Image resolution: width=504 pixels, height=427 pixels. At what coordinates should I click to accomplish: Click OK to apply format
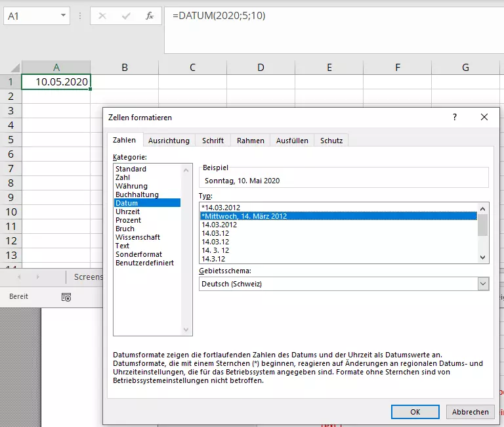415,412
